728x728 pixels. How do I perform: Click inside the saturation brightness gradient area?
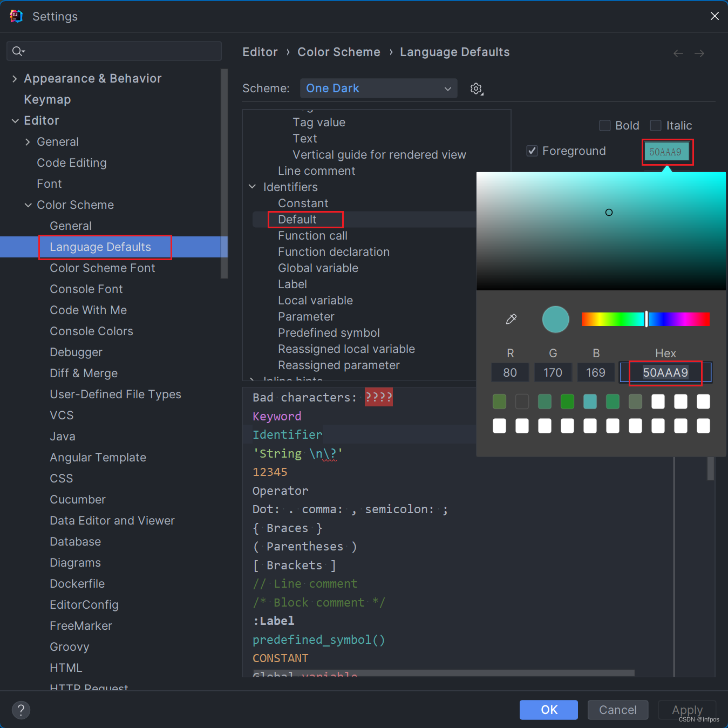[x=601, y=231]
